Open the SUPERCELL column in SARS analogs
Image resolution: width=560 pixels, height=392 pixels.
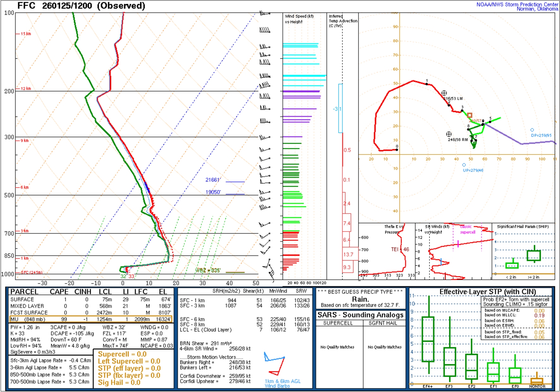338,323
